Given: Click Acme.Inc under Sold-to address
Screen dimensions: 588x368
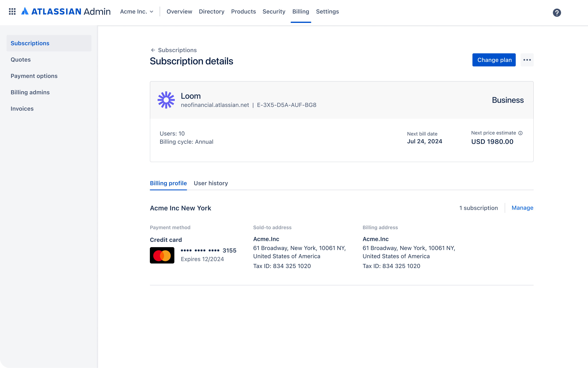Looking at the screenshot, I should 266,239.
